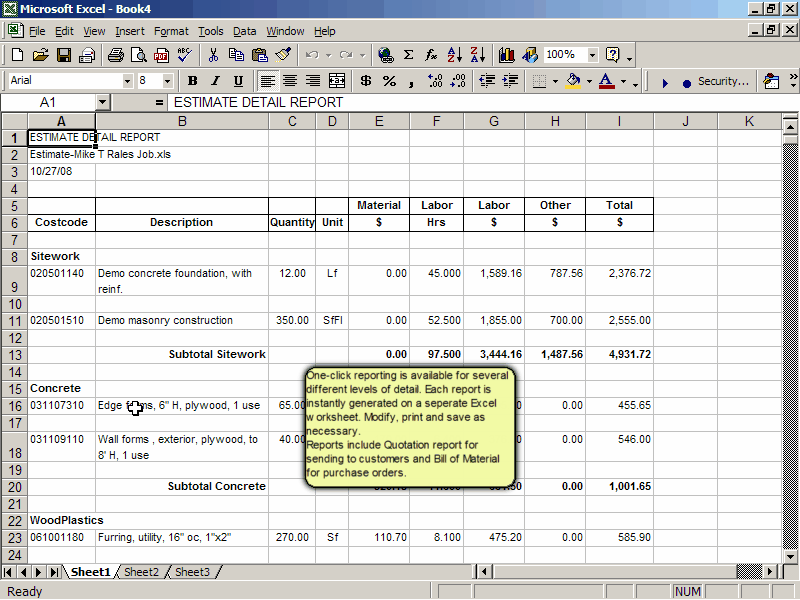Select column B header

(x=182, y=121)
